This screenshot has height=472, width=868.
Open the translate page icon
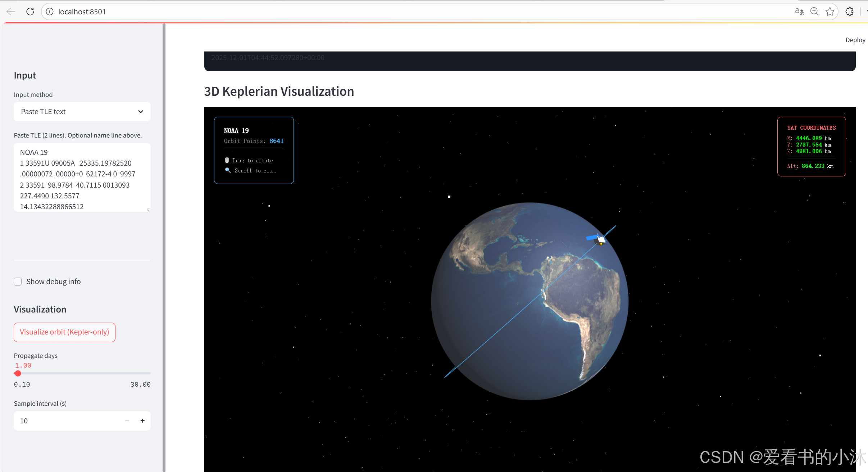click(799, 12)
